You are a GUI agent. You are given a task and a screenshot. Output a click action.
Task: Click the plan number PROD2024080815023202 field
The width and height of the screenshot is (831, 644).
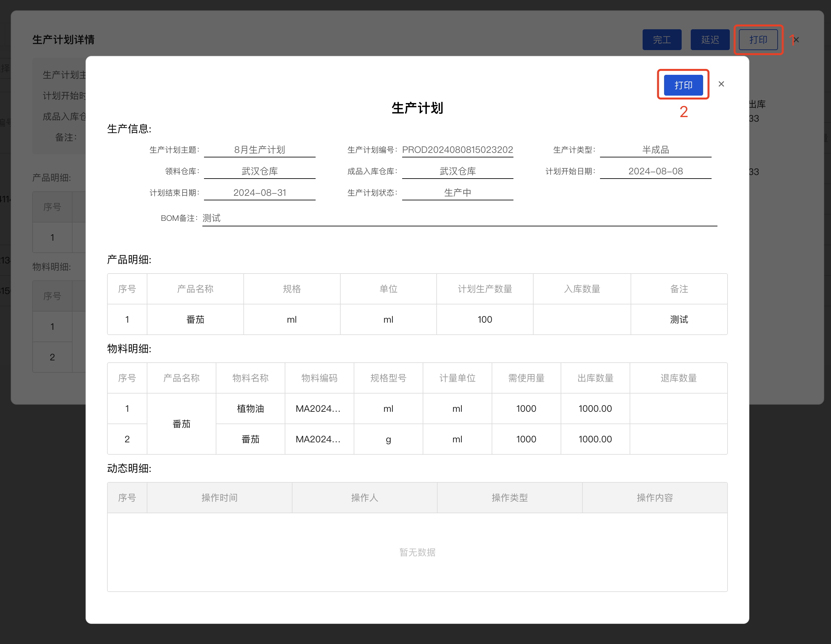tap(457, 150)
